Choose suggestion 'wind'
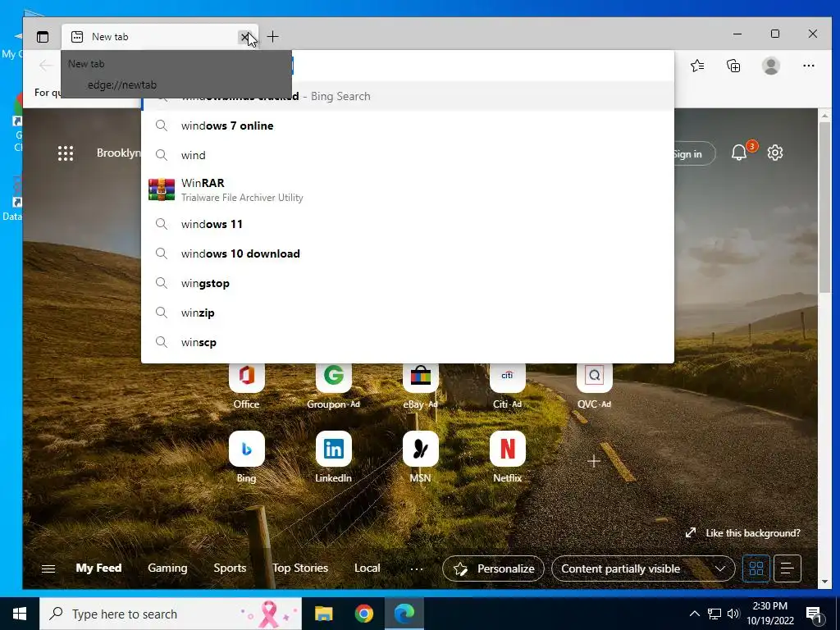Screen dimensions: 840x630 (407, 155)
